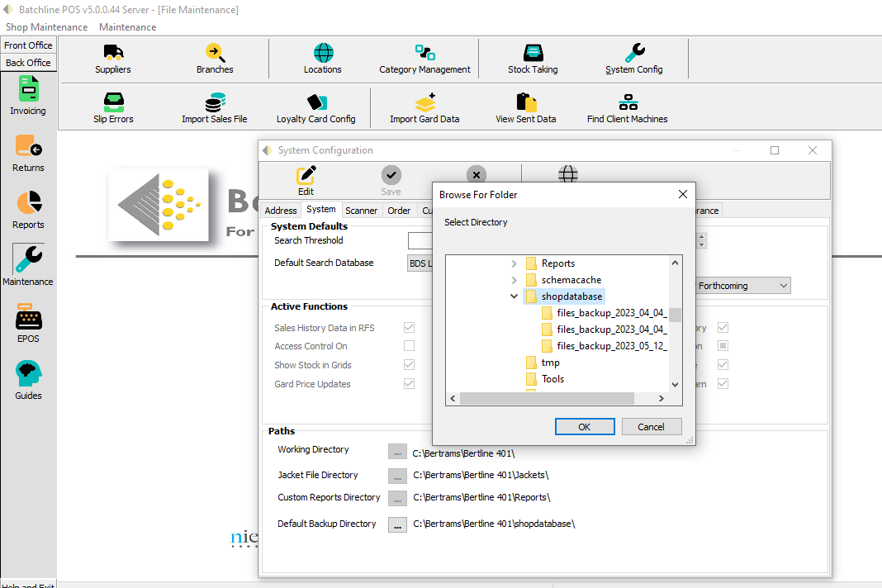Open Reports in the sidebar
The height and width of the screenshot is (588, 882).
[x=28, y=210]
